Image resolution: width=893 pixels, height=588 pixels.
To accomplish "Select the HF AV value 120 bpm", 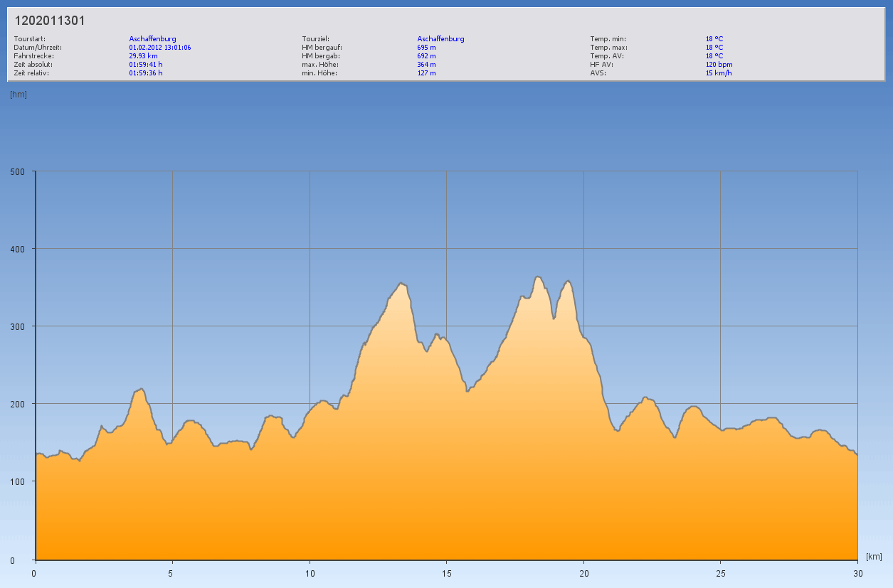I will pos(719,65).
